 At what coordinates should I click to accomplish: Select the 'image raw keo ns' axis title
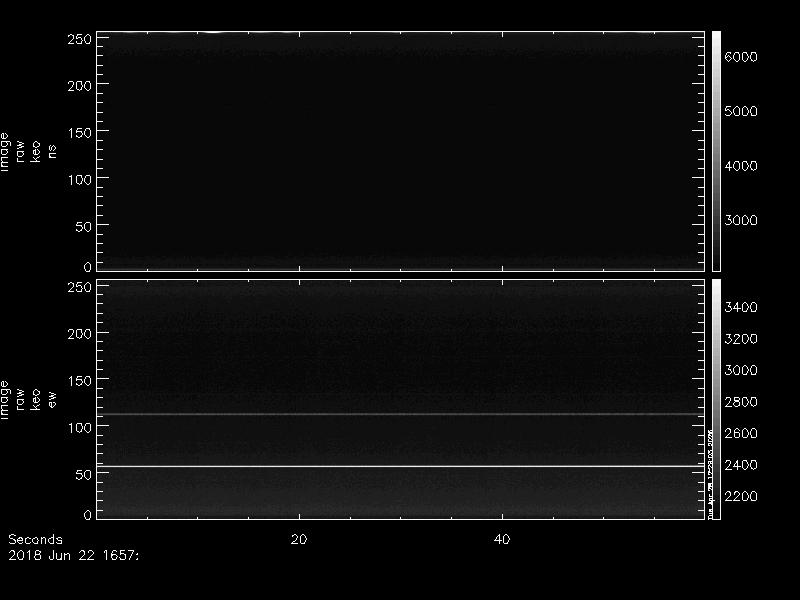(x=28, y=152)
